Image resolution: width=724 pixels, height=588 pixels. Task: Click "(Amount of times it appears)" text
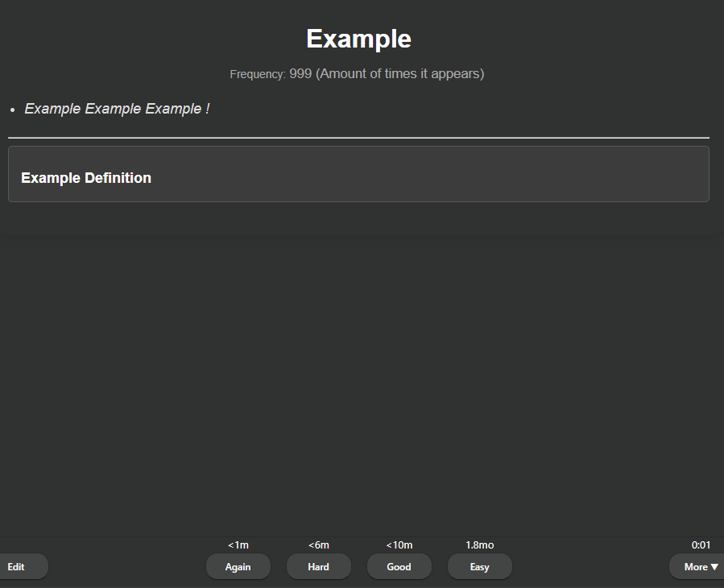399,73
